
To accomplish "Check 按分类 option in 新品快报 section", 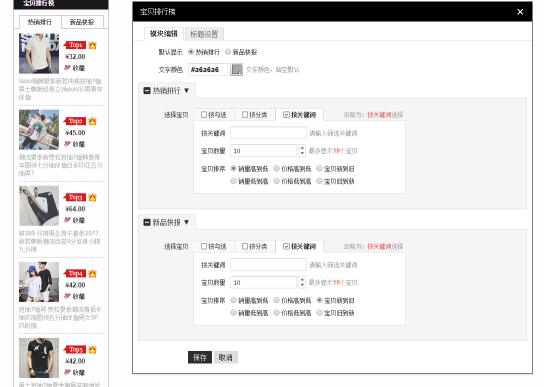I will coord(245,246).
